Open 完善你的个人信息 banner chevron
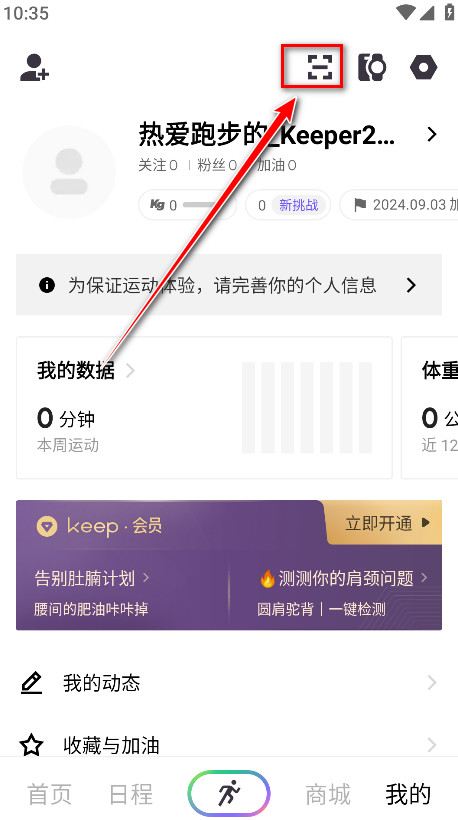The height and width of the screenshot is (820, 458). point(411,285)
